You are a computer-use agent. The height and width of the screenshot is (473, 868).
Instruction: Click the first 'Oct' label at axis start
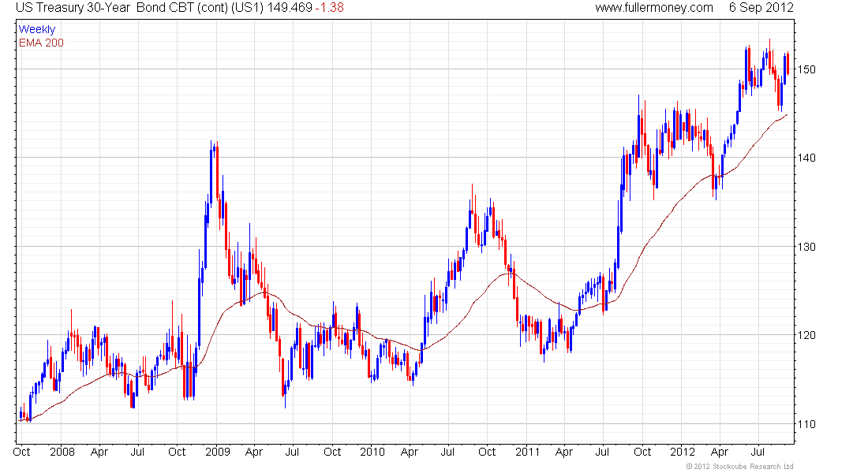tap(21, 452)
